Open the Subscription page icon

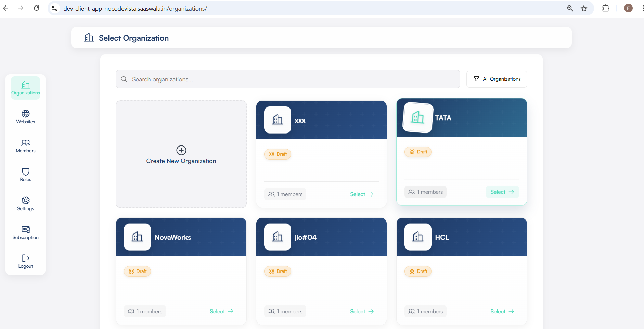pos(26,229)
